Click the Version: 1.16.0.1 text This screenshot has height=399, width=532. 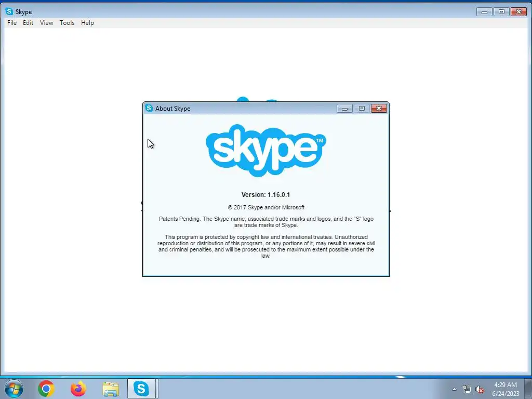click(265, 195)
